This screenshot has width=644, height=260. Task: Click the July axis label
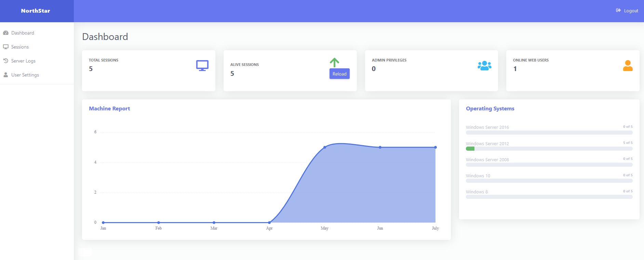[435, 228]
